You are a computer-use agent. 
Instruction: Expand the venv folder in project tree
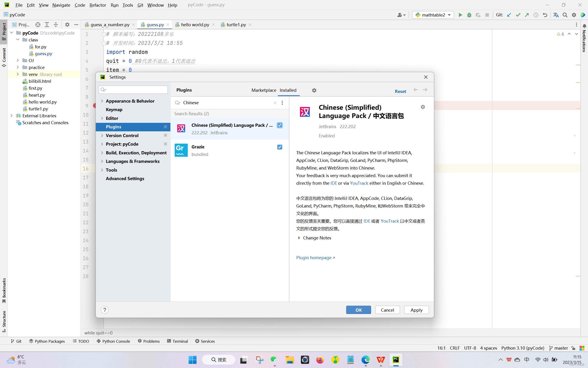tap(18, 74)
